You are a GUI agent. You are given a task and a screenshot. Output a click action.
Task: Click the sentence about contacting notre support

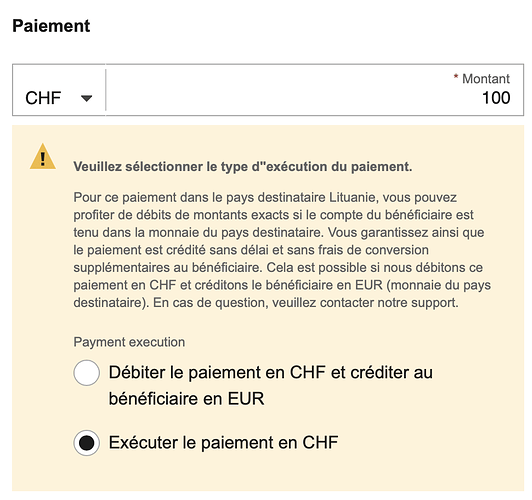pos(306,303)
